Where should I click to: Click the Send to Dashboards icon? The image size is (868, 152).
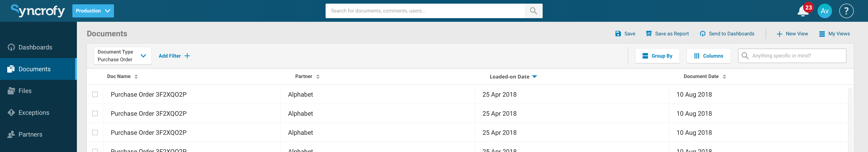point(702,34)
